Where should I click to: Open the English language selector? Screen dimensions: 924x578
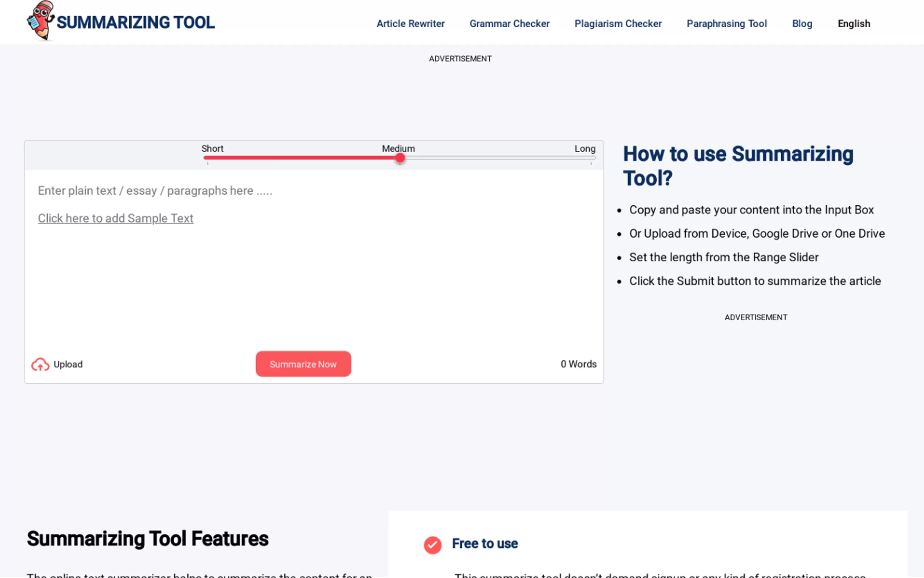(853, 23)
